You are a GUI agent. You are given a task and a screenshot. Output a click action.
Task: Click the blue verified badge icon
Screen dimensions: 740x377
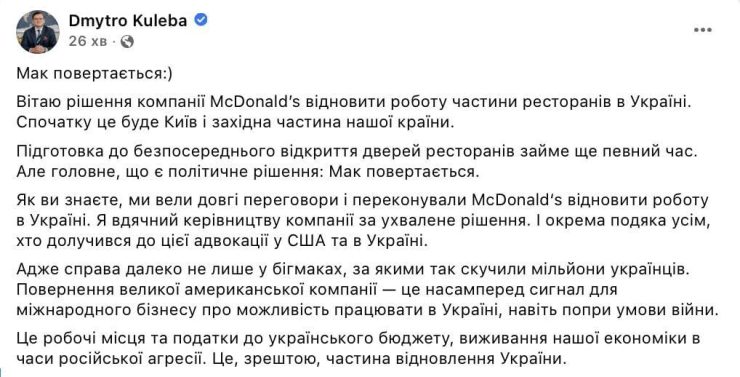202,20
